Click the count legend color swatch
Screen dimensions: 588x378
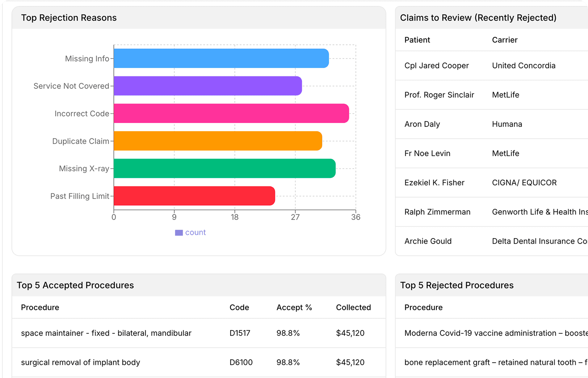[x=179, y=233]
